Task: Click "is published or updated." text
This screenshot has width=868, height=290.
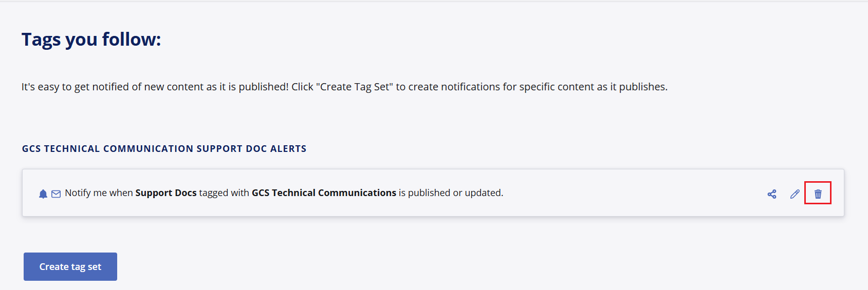Action: pos(451,193)
